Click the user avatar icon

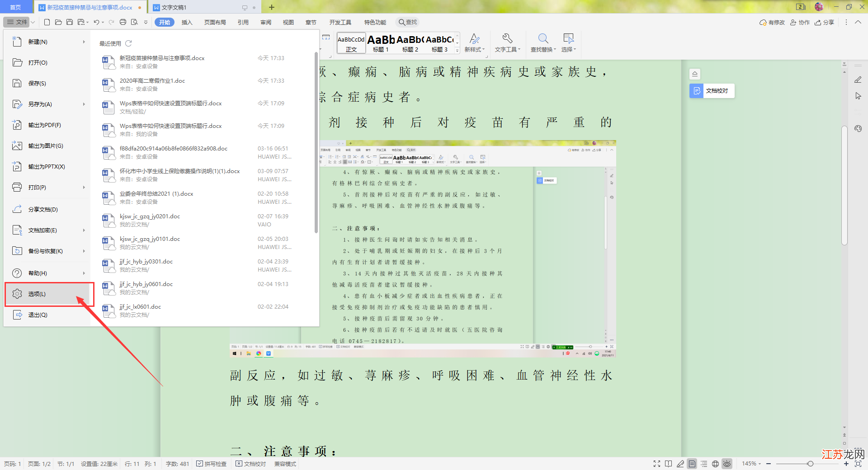pos(819,7)
